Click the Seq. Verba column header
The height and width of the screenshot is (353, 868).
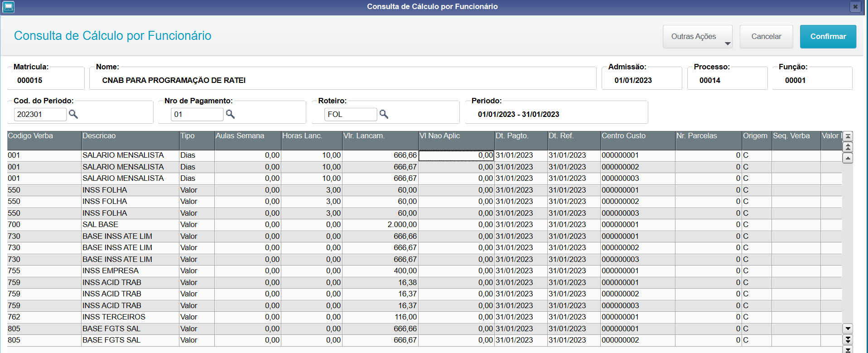click(x=796, y=140)
